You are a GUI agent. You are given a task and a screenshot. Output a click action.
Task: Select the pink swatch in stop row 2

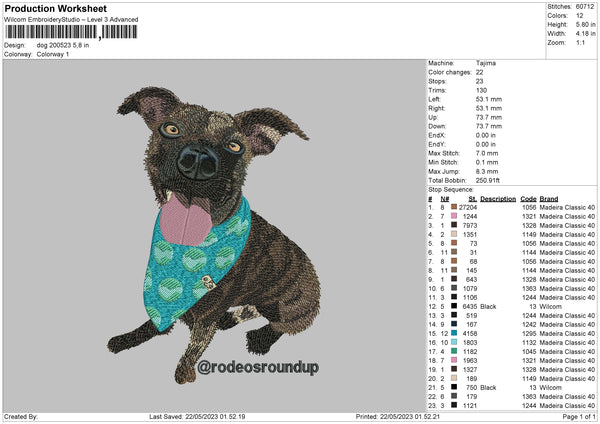coord(454,216)
